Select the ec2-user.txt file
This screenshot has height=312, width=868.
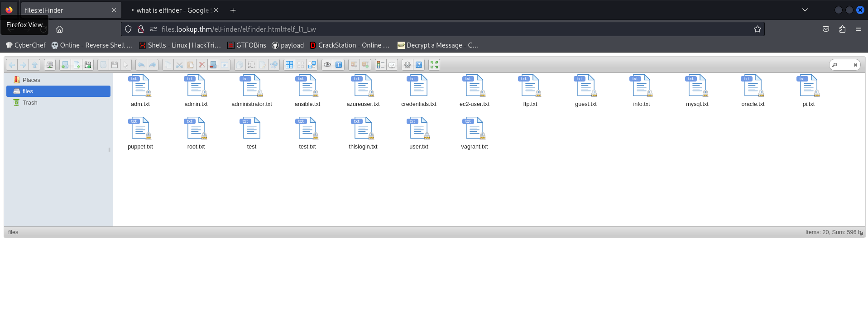(475, 91)
